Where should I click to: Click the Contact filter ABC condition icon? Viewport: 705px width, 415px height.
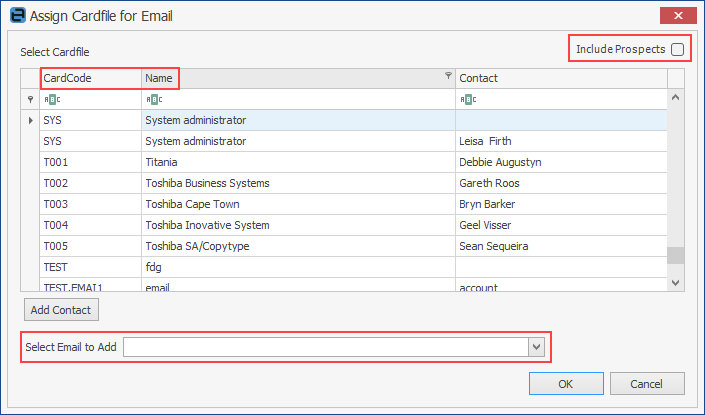point(468,99)
